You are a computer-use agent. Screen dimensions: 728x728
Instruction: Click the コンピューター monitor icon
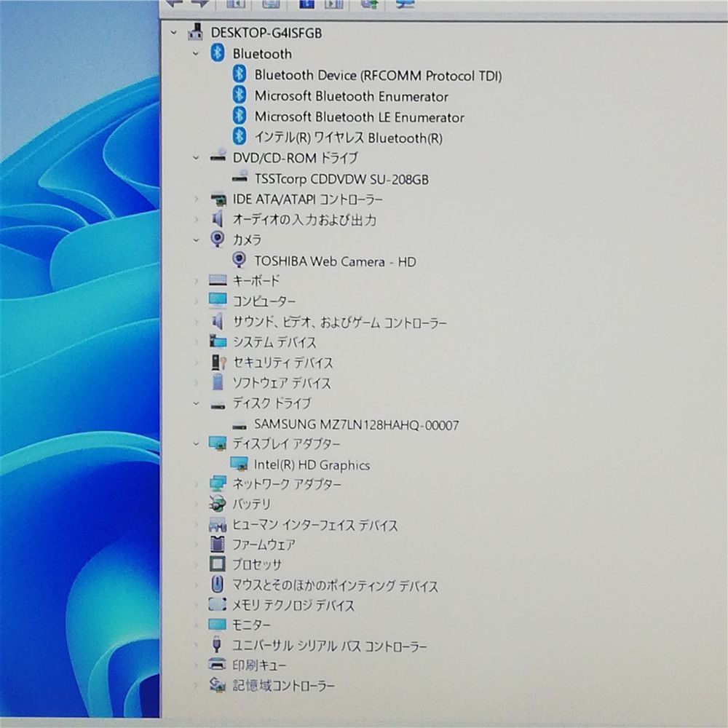217,301
